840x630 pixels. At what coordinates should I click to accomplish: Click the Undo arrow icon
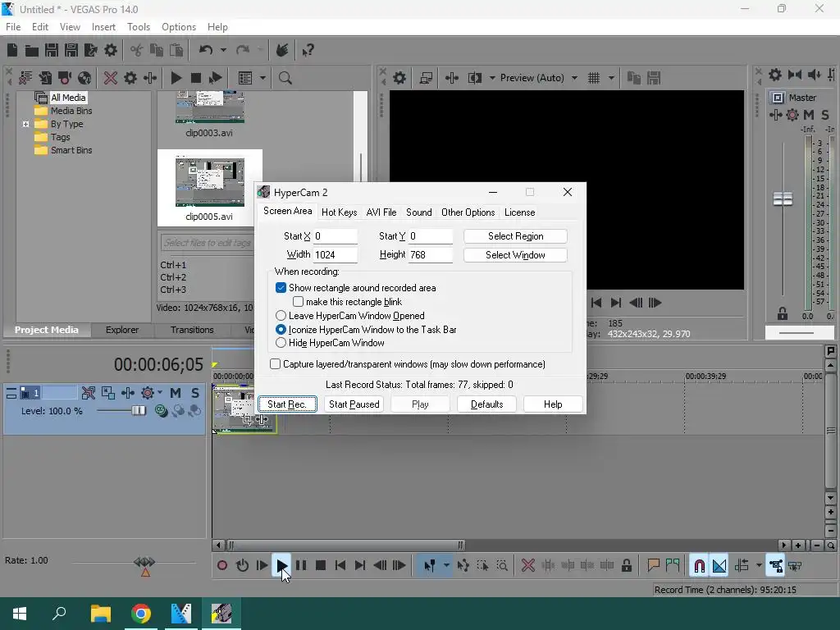(x=206, y=50)
